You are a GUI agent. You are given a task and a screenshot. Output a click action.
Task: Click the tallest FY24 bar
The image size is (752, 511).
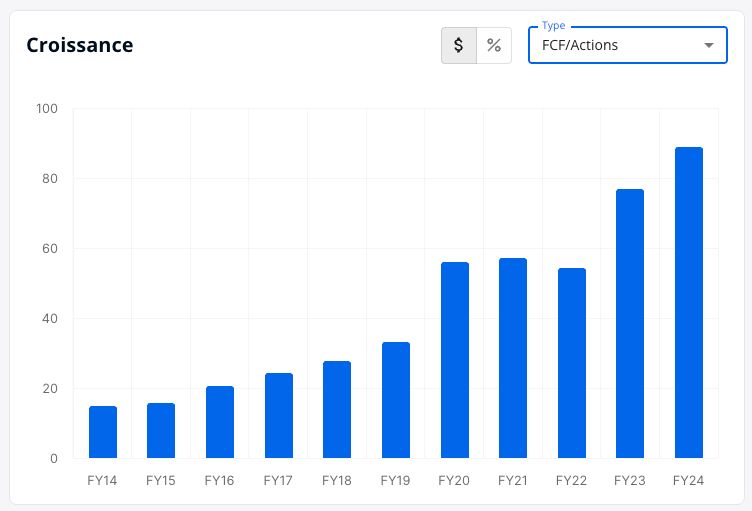[x=689, y=302]
